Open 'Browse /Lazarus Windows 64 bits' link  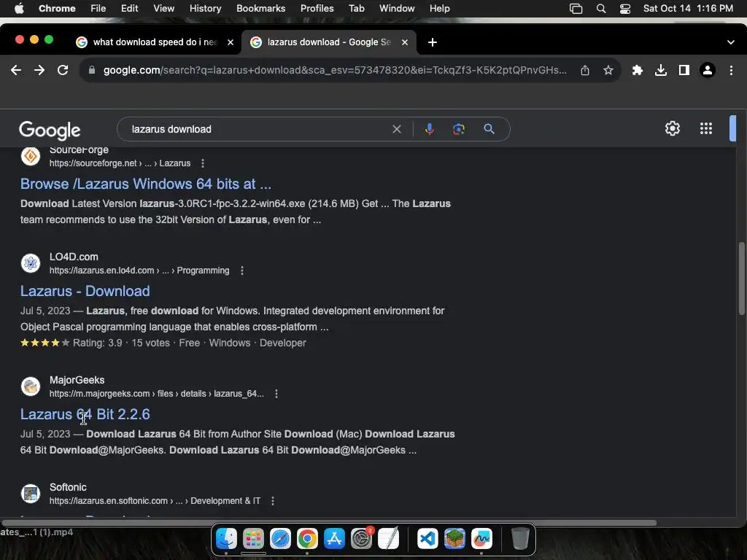point(146,184)
